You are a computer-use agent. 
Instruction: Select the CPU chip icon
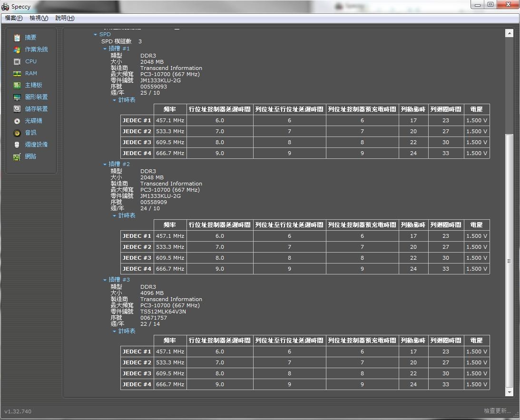(x=17, y=61)
